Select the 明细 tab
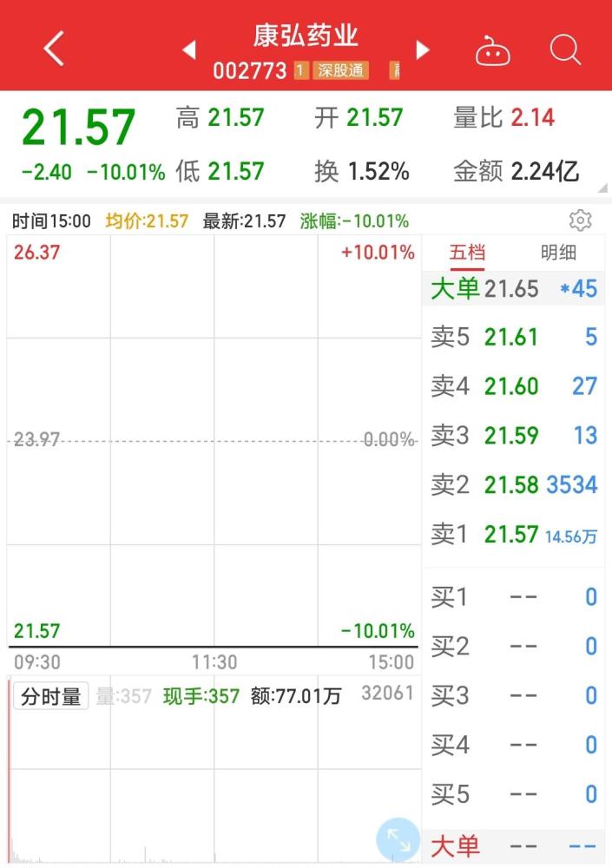The width and height of the screenshot is (612, 868). 558,253
